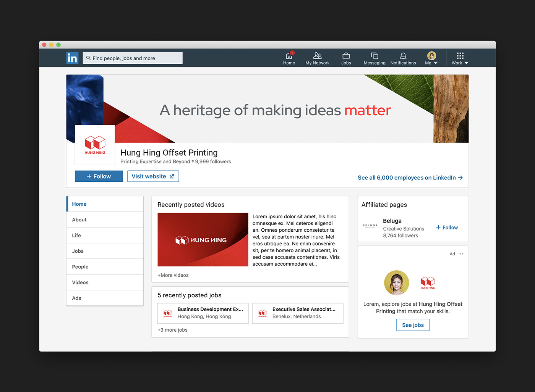Follow the Beluga page

(447, 227)
